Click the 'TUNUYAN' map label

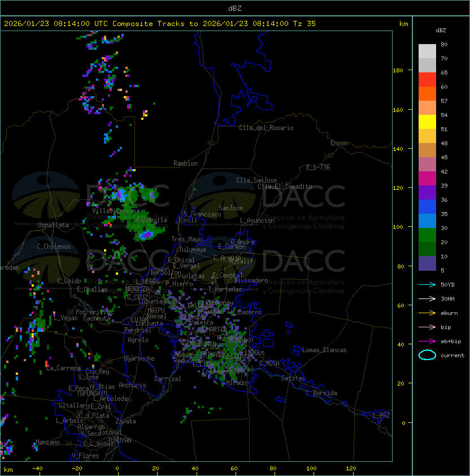pos(120,440)
